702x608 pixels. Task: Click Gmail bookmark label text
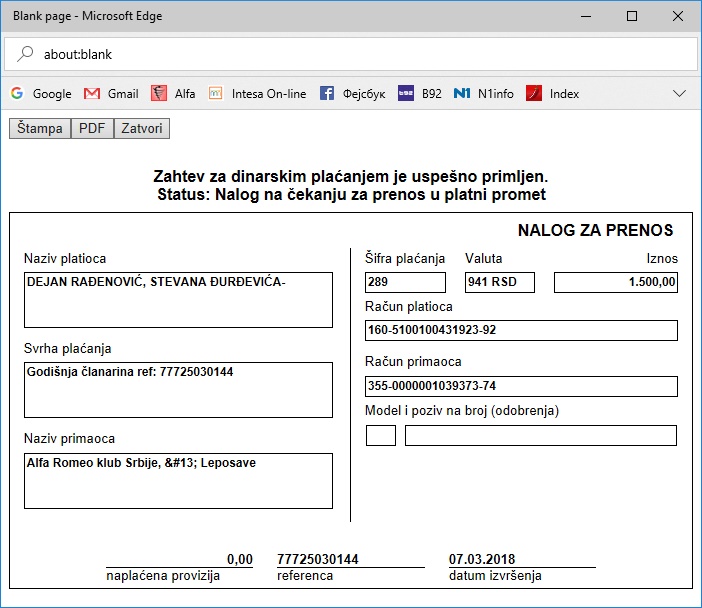point(123,94)
